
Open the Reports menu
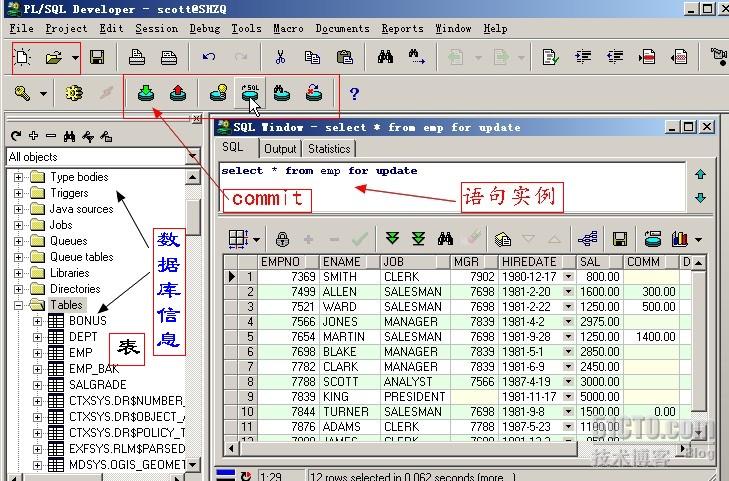click(402, 28)
